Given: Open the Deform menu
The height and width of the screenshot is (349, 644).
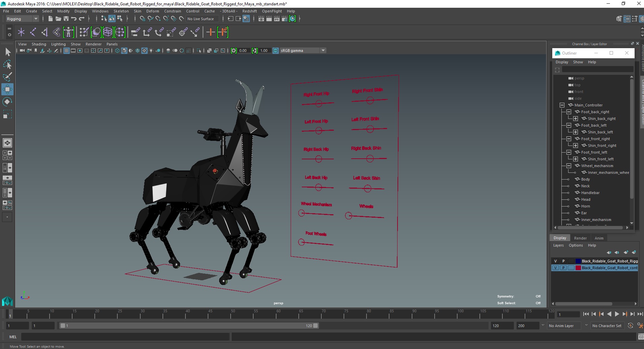Looking at the screenshot, I should click(x=152, y=11).
